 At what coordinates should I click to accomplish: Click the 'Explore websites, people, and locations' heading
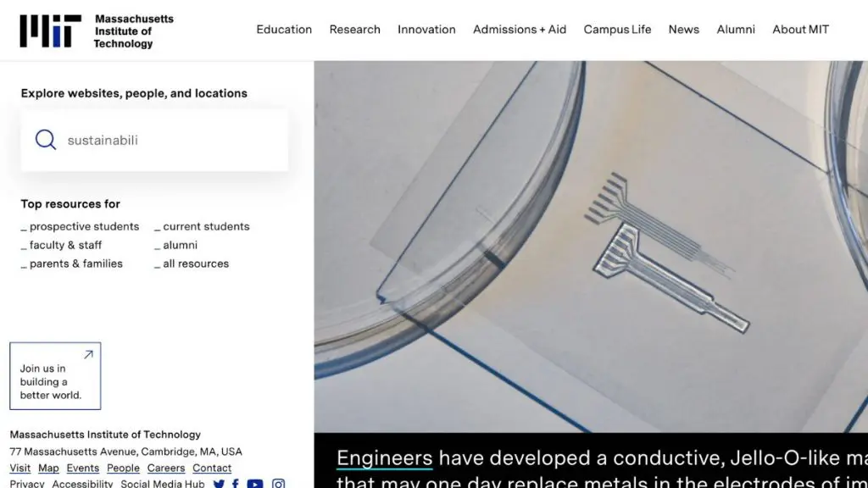coord(134,93)
